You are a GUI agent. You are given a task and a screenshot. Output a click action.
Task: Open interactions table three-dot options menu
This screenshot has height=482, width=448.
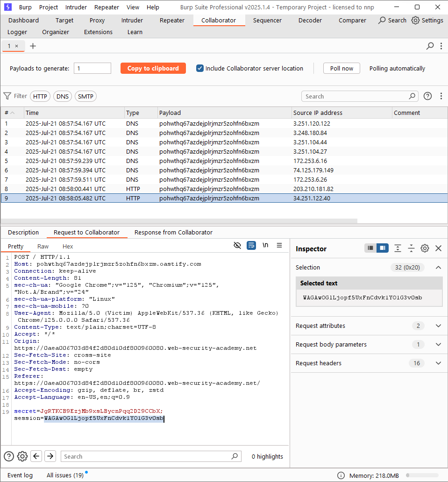pos(441,96)
